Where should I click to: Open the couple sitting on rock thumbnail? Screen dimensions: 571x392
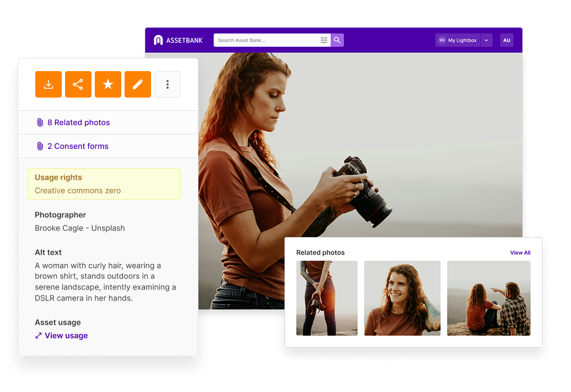coord(489,298)
